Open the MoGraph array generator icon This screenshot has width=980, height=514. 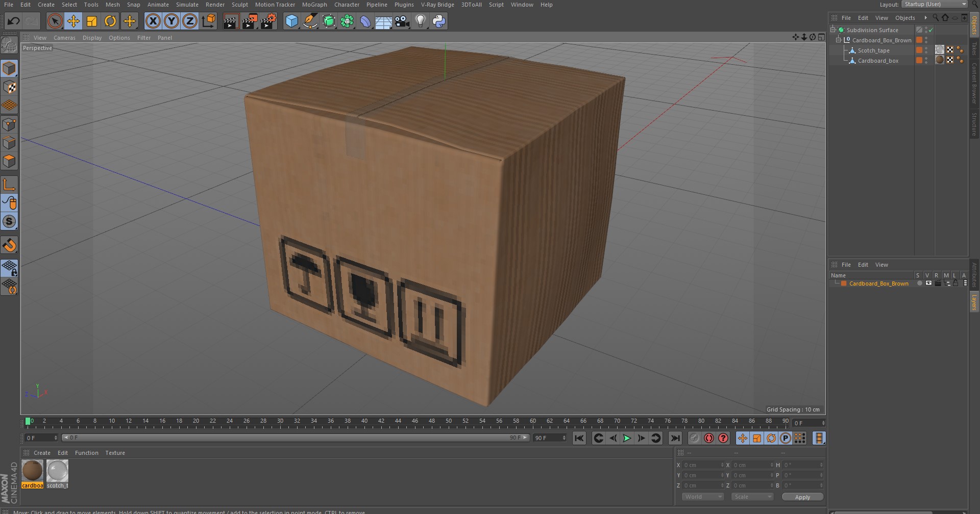347,21
